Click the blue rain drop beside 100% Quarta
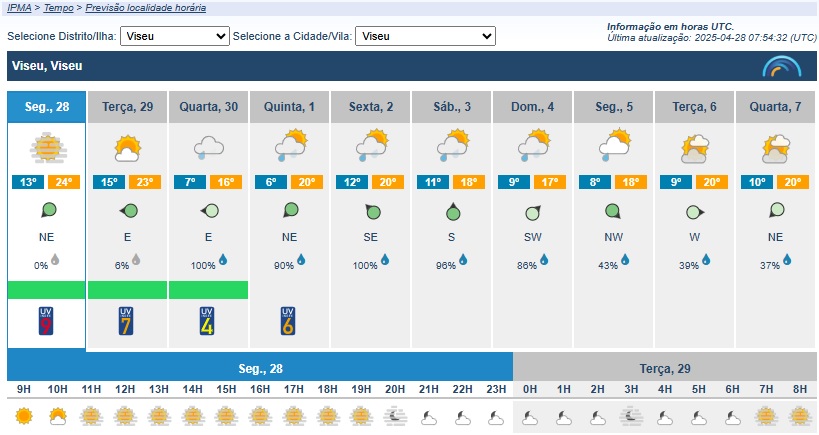Screen dimensions: 819x435 coord(223,259)
